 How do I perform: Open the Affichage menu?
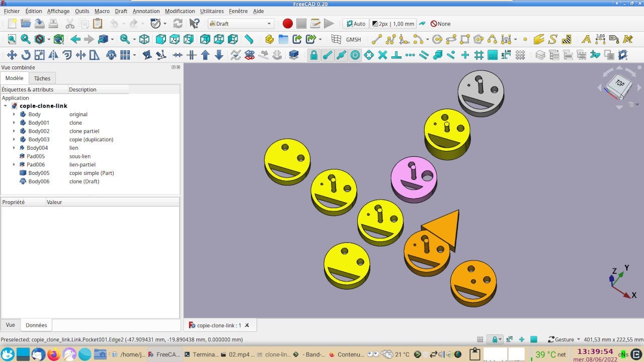58,11
